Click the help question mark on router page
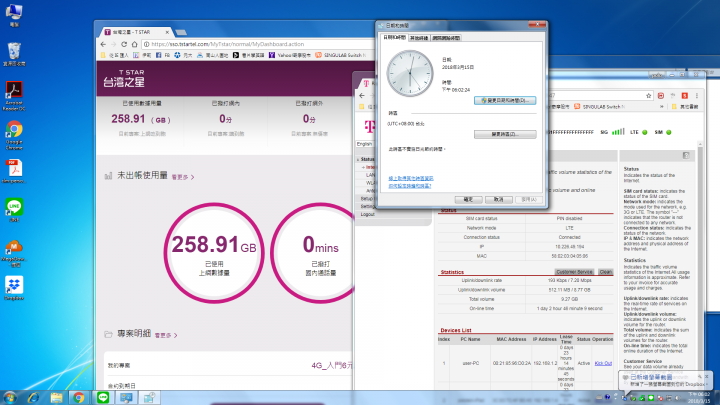Image resolution: width=720 pixels, height=405 pixels. 686,156
